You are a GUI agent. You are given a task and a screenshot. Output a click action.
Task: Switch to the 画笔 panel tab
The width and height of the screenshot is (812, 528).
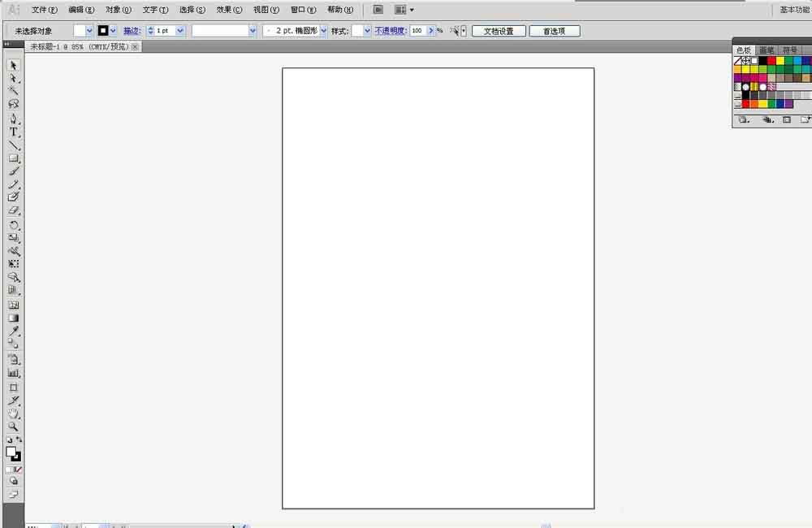pos(767,50)
